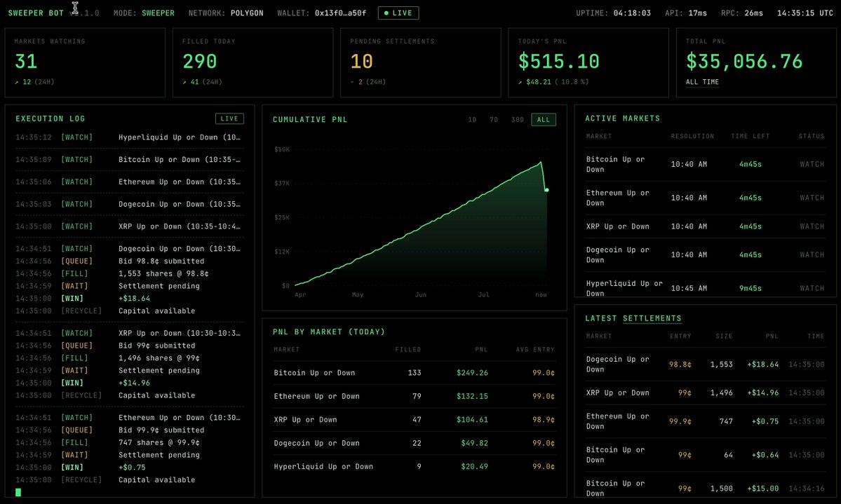Click XRP's $104.61 in PnL by Market
Image resolution: width=841 pixels, height=504 pixels.
pos(473,420)
